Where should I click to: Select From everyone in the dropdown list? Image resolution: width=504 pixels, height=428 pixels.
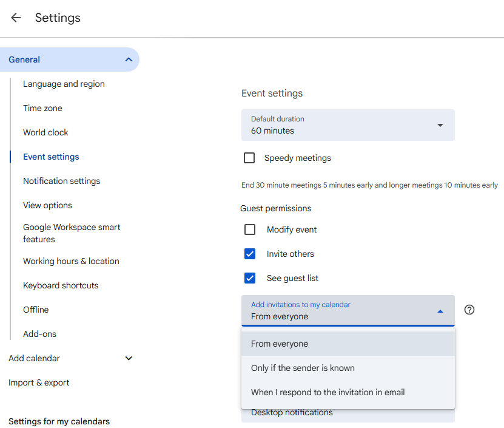[348, 344]
